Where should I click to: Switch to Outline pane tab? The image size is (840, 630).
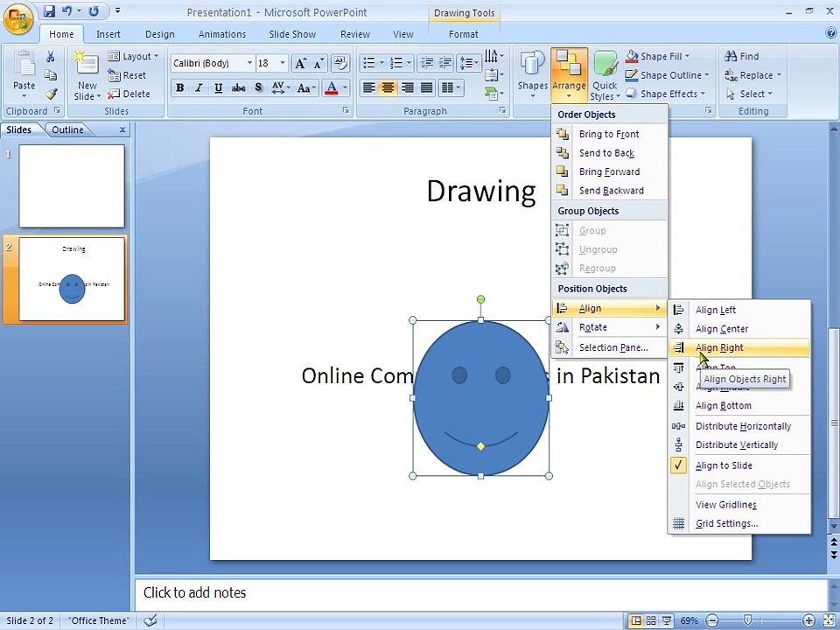coord(67,129)
